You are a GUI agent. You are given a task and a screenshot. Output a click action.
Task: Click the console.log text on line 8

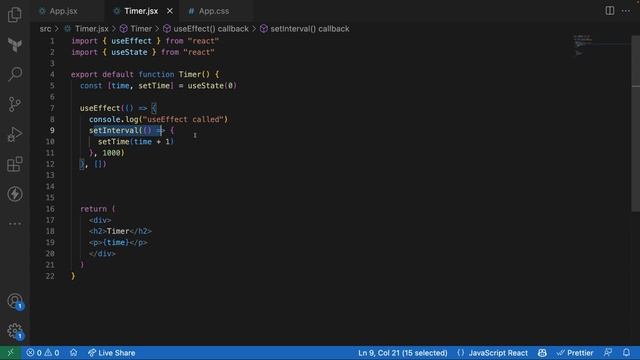(115, 119)
